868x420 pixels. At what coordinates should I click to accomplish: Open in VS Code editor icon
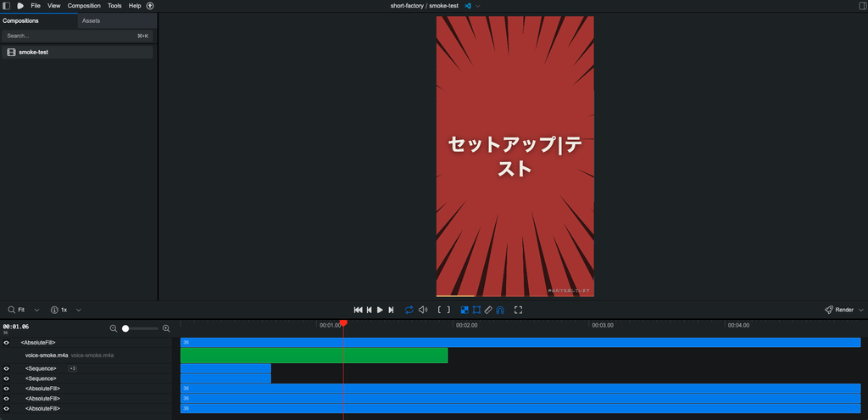pyautogui.click(x=468, y=6)
